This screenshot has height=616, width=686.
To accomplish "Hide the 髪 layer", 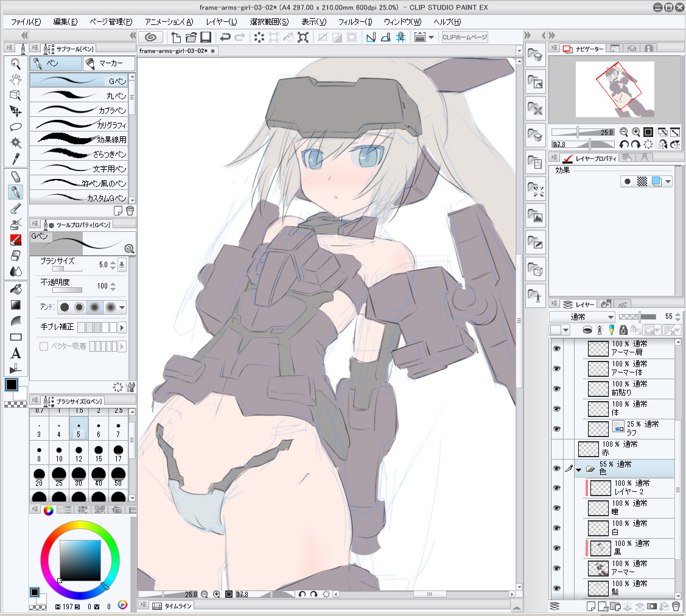I will tap(556, 589).
